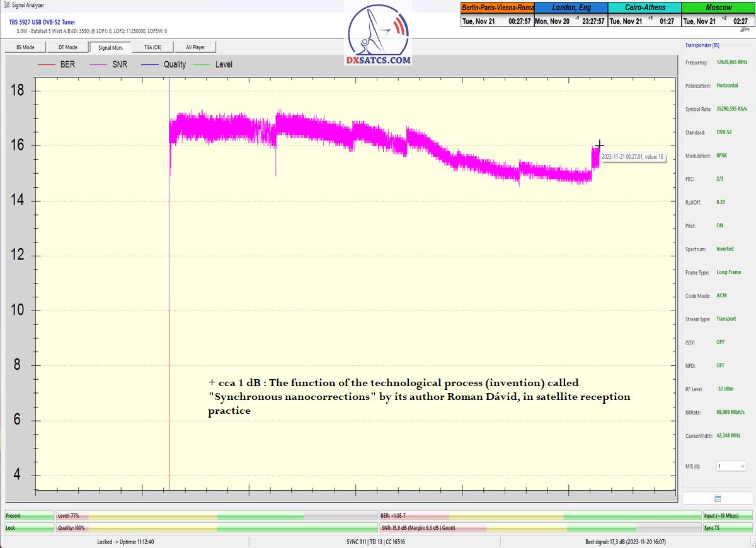Image resolution: width=756 pixels, height=548 pixels.
Task: Select the Signal Mon. tab
Action: click(110, 47)
